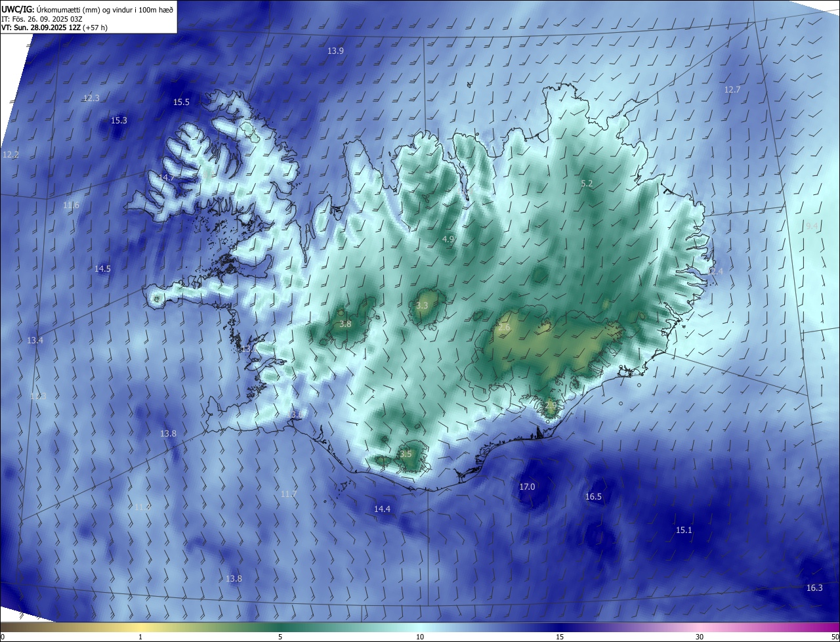Click the 5.2 value label over land
Screen dimensions: 840x642
click(x=587, y=184)
